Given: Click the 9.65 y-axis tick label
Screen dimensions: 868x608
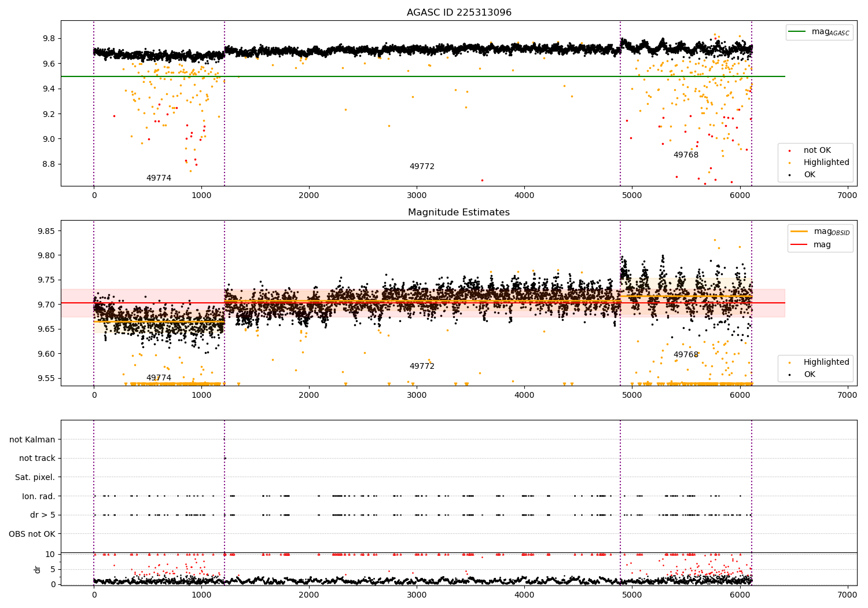Looking at the screenshot, I should point(47,329).
